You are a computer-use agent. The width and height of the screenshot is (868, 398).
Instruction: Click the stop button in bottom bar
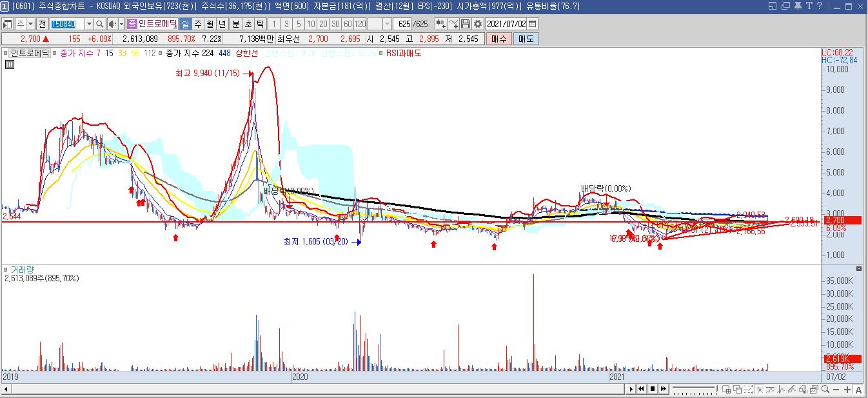click(x=653, y=389)
